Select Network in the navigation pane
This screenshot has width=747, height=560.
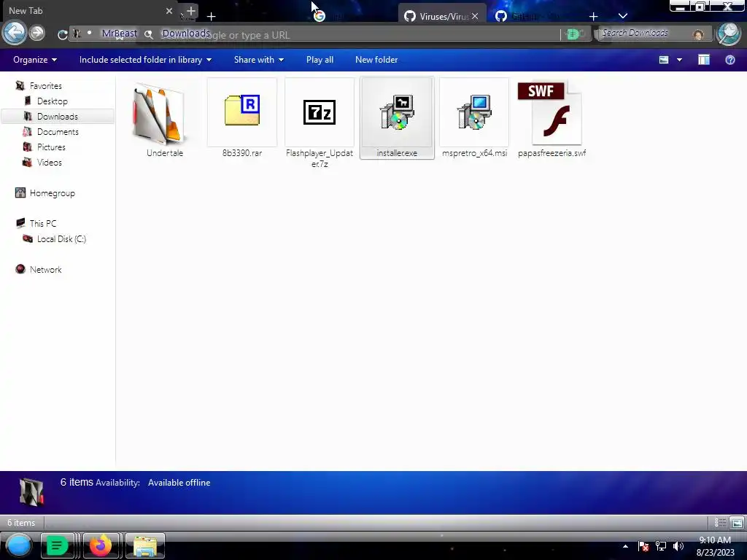coord(45,270)
